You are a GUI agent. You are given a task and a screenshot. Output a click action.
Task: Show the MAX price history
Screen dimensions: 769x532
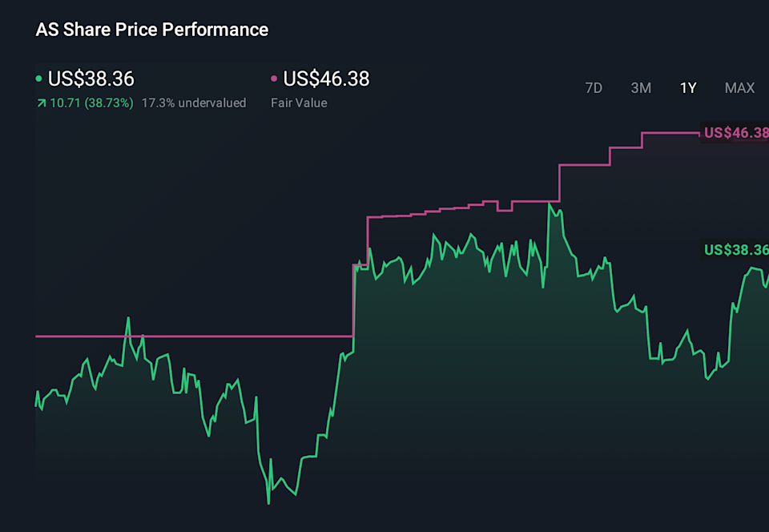(x=739, y=88)
